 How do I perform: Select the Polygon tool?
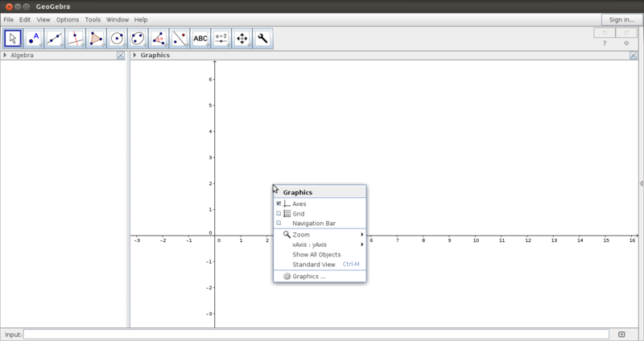96,39
